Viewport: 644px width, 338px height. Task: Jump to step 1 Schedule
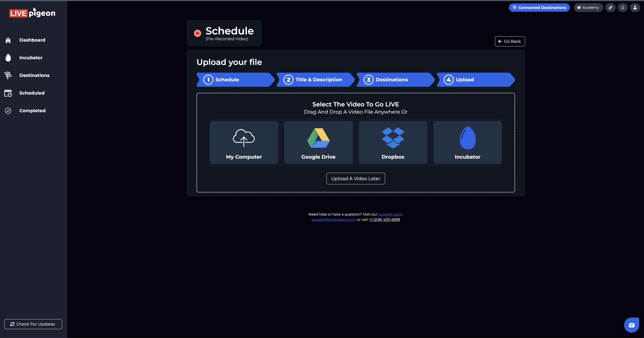(x=234, y=80)
